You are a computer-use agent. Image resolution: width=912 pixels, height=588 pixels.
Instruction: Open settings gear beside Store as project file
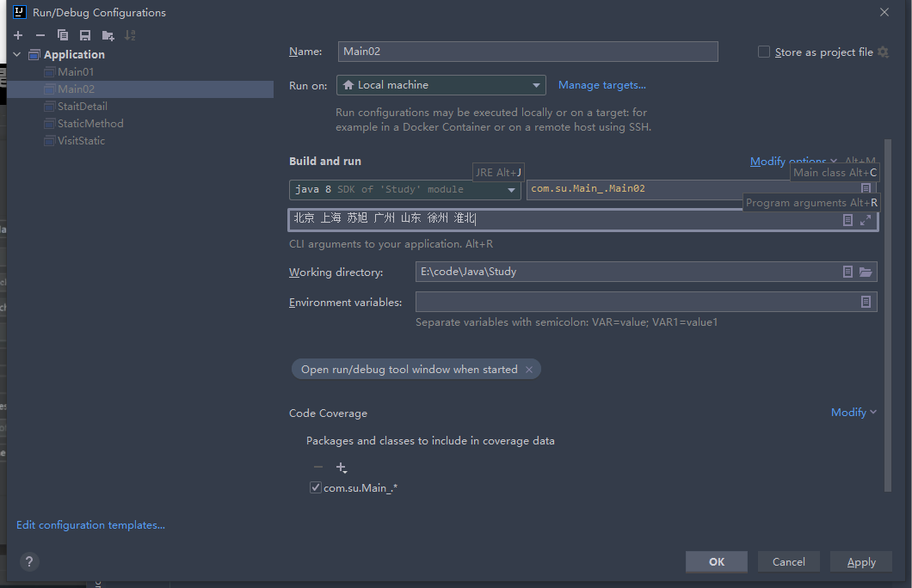883,52
